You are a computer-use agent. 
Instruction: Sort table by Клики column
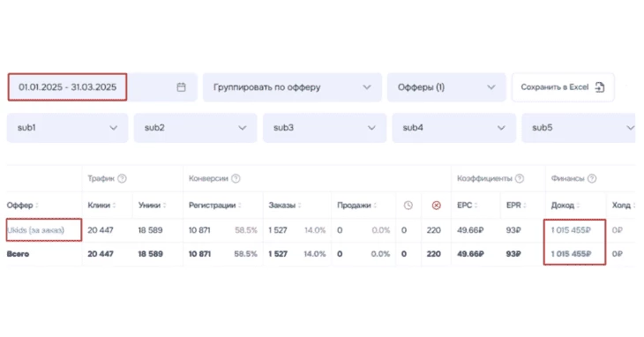pyautogui.click(x=101, y=206)
